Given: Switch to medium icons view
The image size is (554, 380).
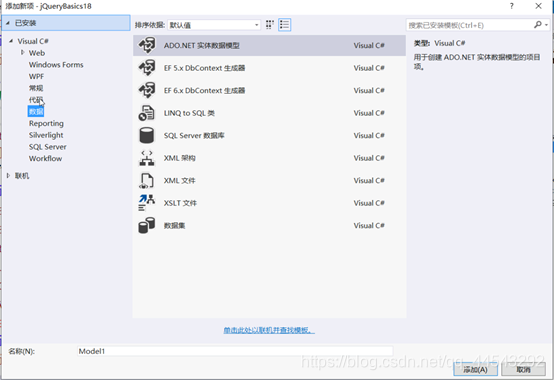Looking at the screenshot, I should coord(270,25).
